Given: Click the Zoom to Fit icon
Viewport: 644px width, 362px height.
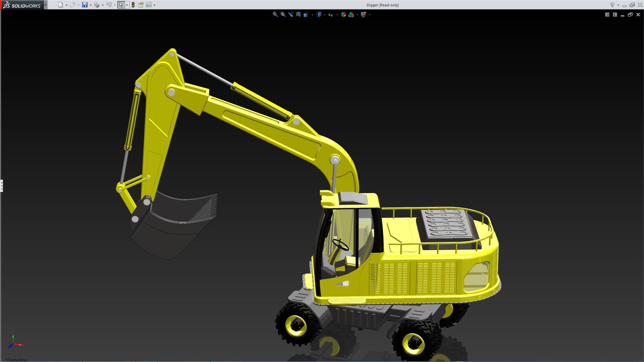Looking at the screenshot, I should 275,14.
